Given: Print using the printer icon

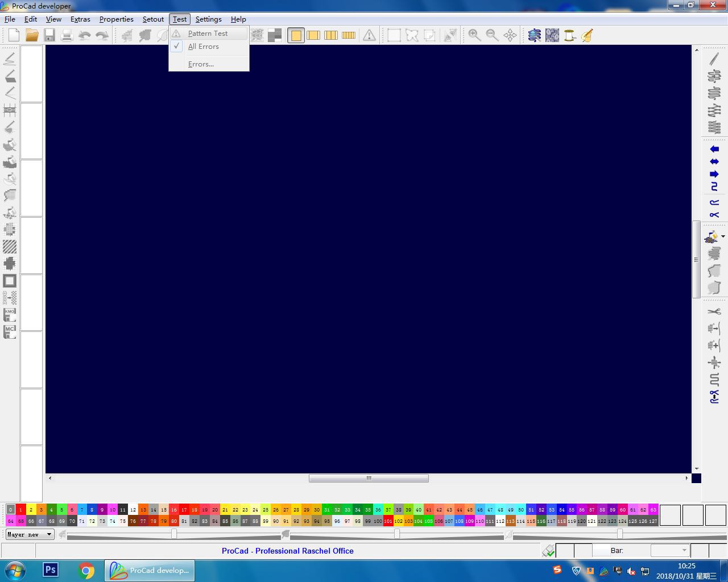Looking at the screenshot, I should pyautogui.click(x=67, y=35).
